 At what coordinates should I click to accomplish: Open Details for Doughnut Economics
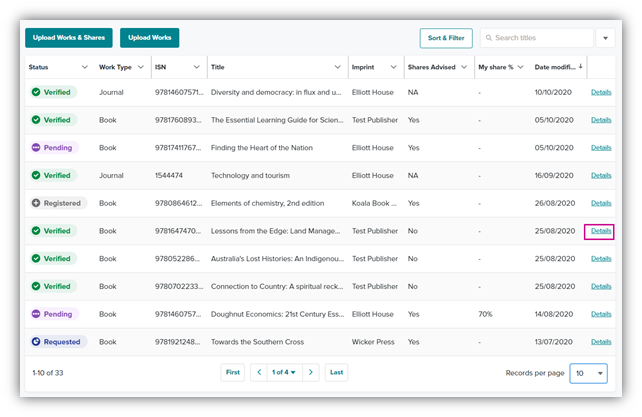pyautogui.click(x=601, y=314)
